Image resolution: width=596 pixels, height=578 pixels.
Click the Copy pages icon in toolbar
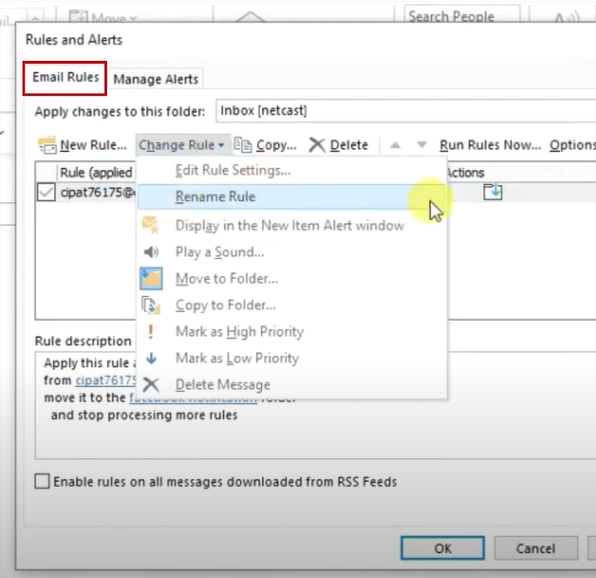coord(243,145)
